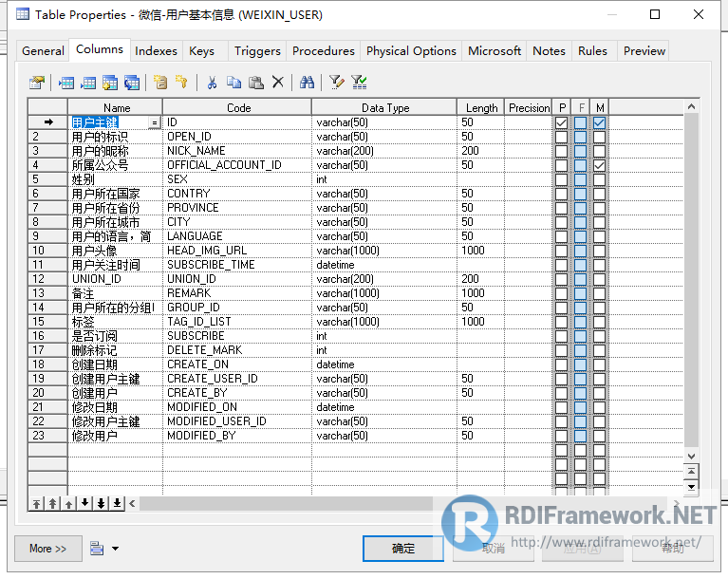The width and height of the screenshot is (728, 579).
Task: Click the Add Columns icon with plus
Action: 110,83
